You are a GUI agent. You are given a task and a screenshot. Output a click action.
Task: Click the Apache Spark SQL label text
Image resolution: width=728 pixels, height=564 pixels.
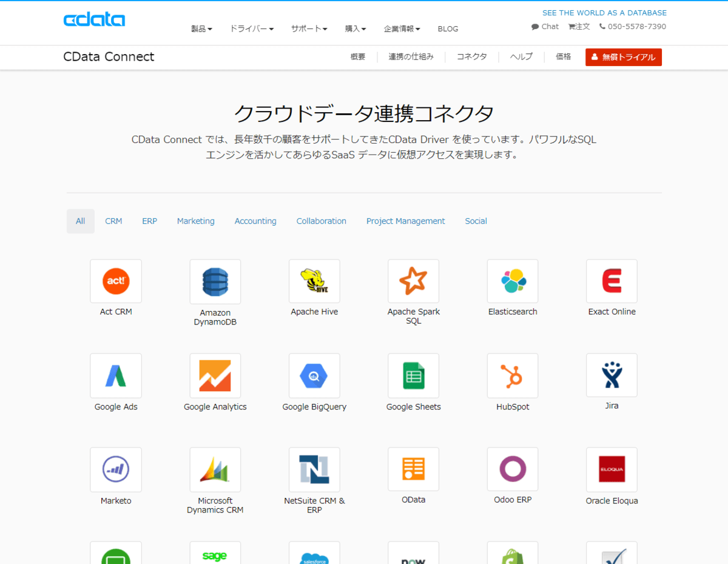[x=414, y=317]
